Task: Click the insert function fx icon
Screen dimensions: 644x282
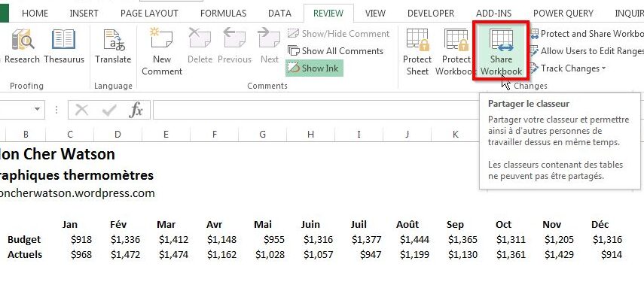Action: (x=136, y=110)
